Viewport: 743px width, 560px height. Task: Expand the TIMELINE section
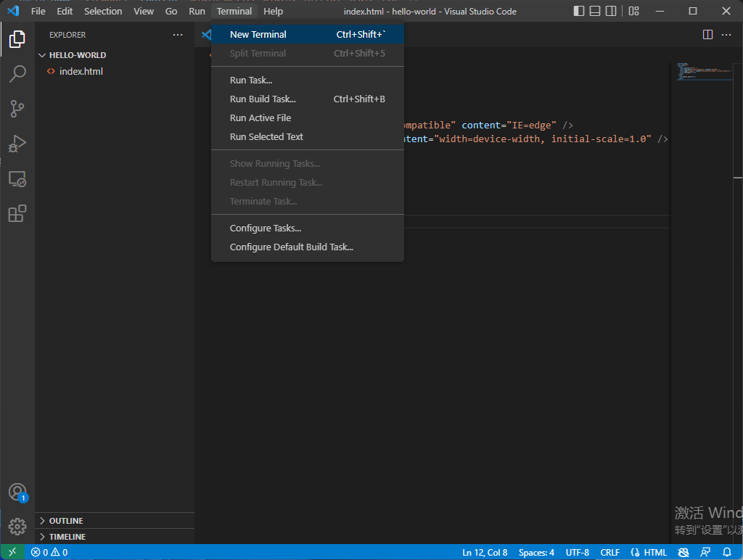115,537
